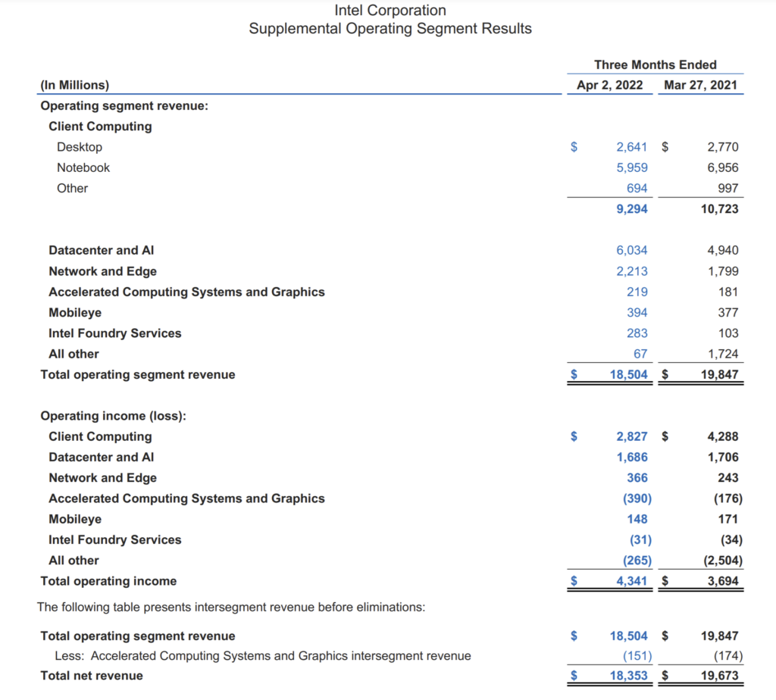Click the "Total net revenue" label
Image resolution: width=776 pixels, height=700 pixels.
92,676
